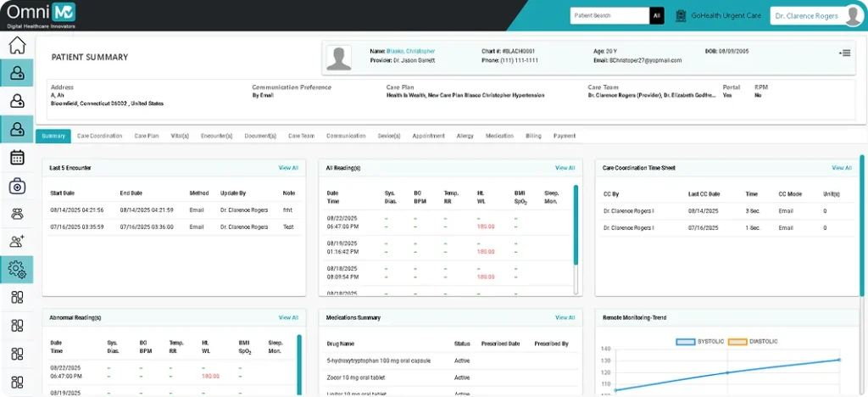Open the All filter beside Patient Search
Screen dimensions: 868x397
click(657, 15)
